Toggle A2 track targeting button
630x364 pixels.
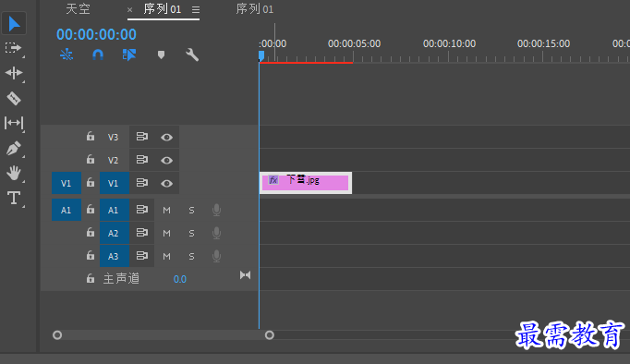click(115, 233)
